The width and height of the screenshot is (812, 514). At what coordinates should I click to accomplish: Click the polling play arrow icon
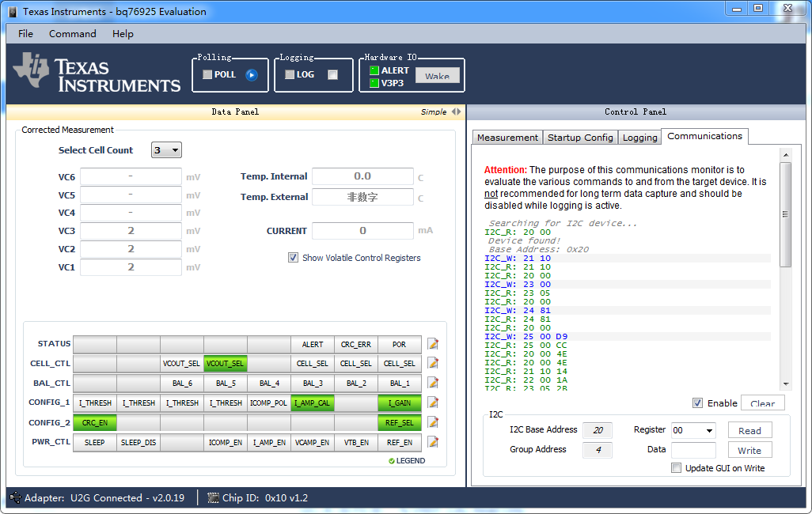(252, 75)
